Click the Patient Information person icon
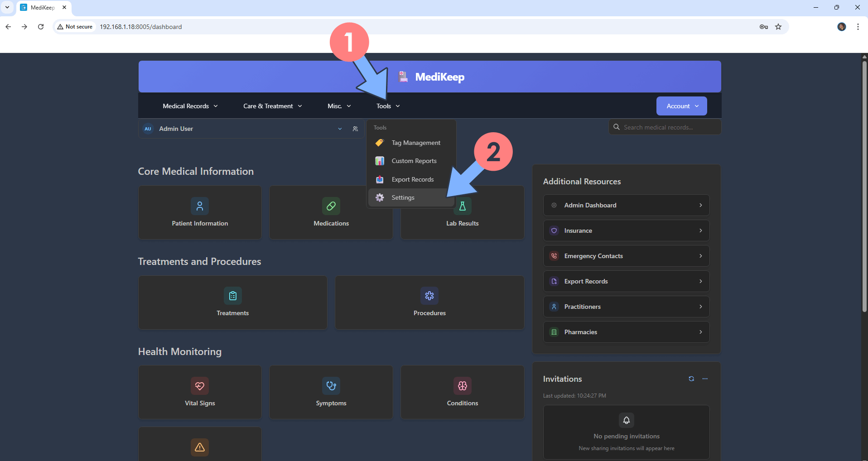The image size is (868, 461). pyautogui.click(x=200, y=206)
